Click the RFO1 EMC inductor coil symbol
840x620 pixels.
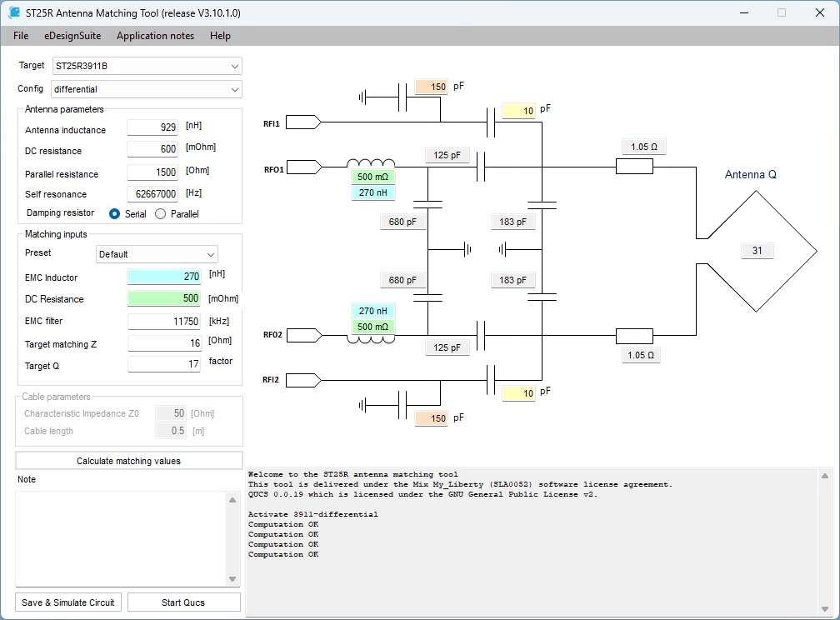[x=371, y=162]
